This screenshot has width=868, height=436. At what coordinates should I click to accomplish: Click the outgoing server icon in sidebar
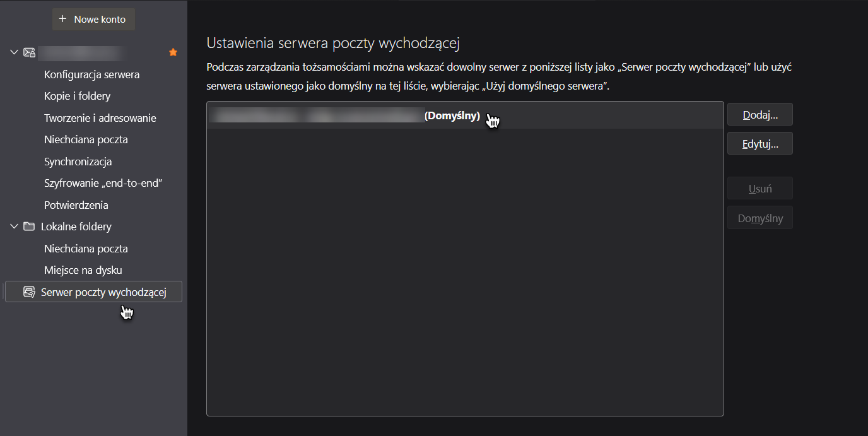29,292
